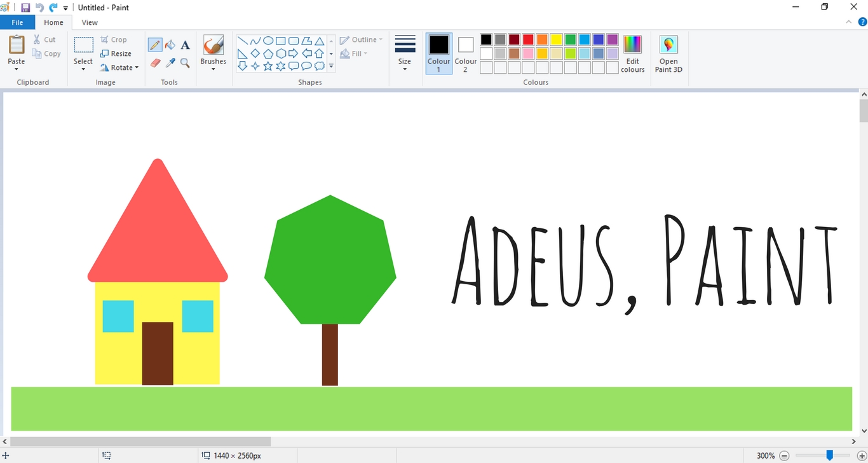Expand the Shapes gallery more arrow

point(331,66)
